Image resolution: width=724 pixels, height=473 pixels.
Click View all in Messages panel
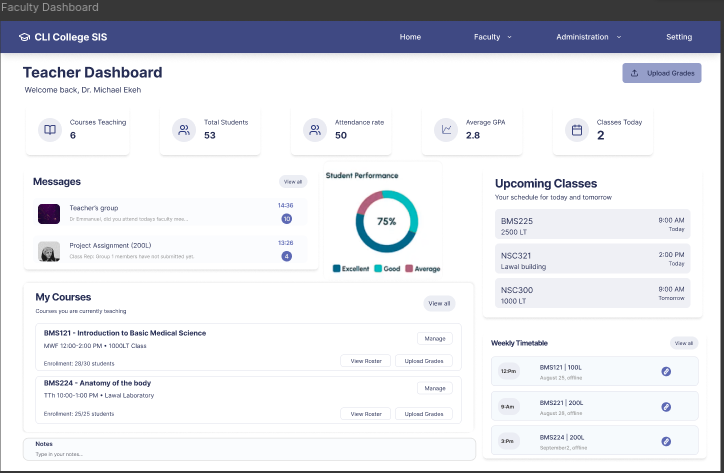[293, 182]
